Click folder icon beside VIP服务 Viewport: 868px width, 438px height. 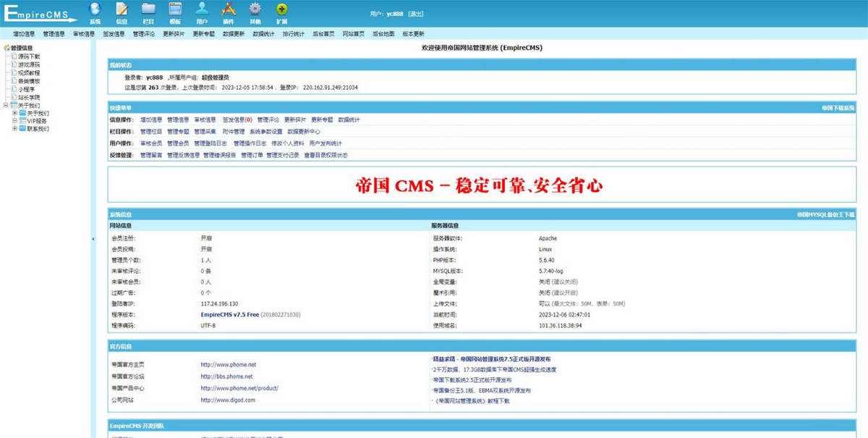[x=22, y=121]
